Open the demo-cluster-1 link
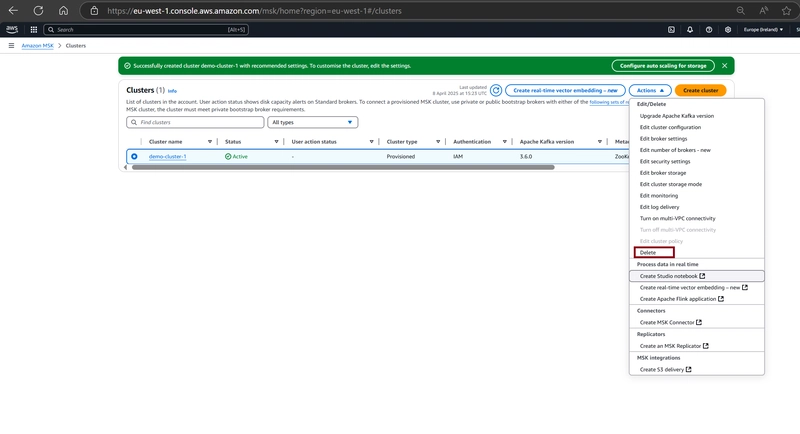800x434 pixels. pyautogui.click(x=167, y=157)
